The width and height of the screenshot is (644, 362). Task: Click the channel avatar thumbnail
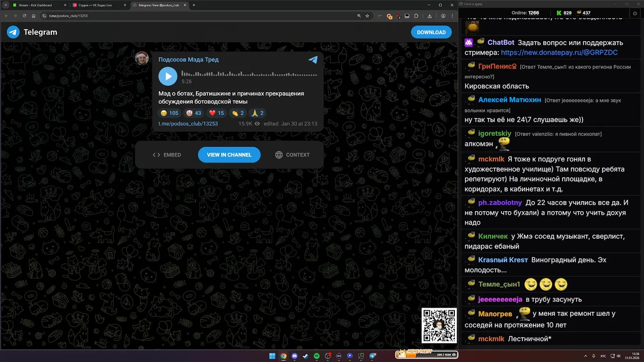(142, 59)
